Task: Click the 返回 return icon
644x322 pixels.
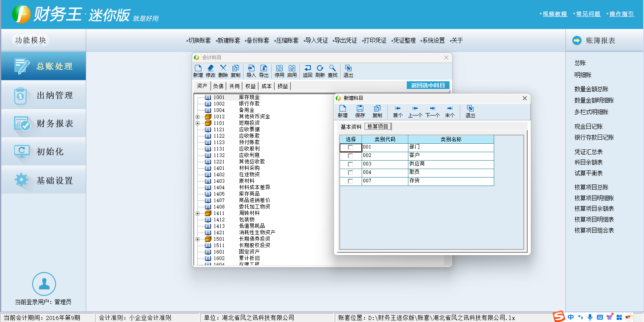Action: [x=307, y=71]
